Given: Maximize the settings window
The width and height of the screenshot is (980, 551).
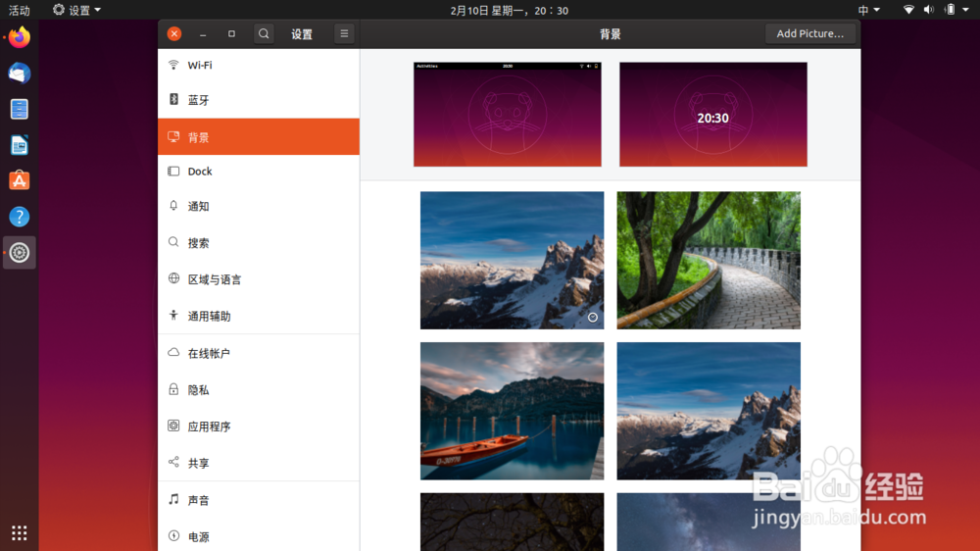Looking at the screenshot, I should 232,33.
